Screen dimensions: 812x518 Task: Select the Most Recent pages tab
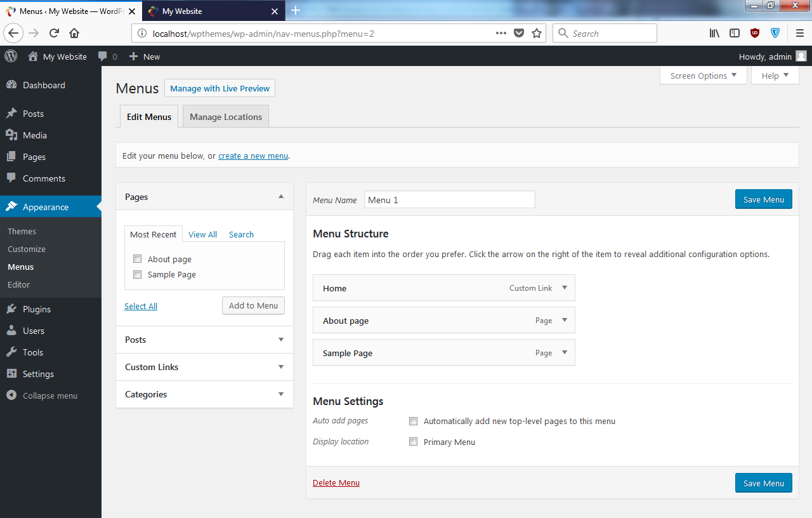pyautogui.click(x=154, y=234)
